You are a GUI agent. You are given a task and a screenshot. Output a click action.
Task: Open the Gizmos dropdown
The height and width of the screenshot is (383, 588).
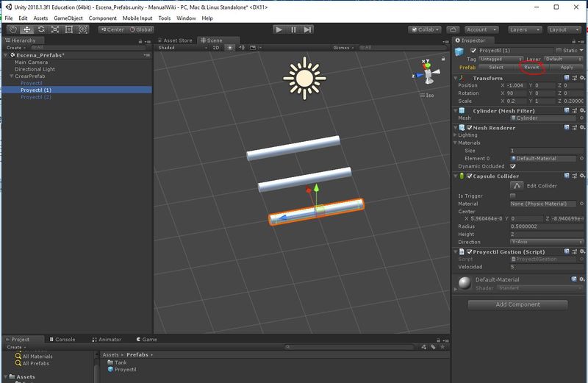point(343,48)
